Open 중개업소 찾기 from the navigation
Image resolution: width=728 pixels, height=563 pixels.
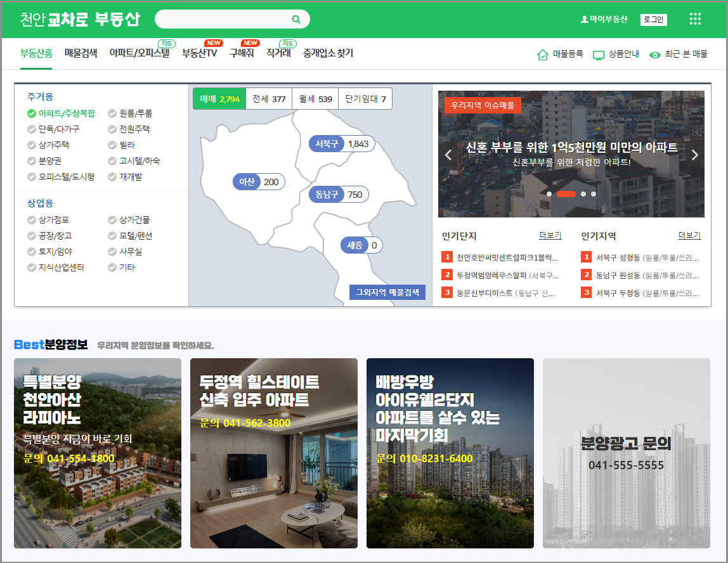click(x=329, y=54)
